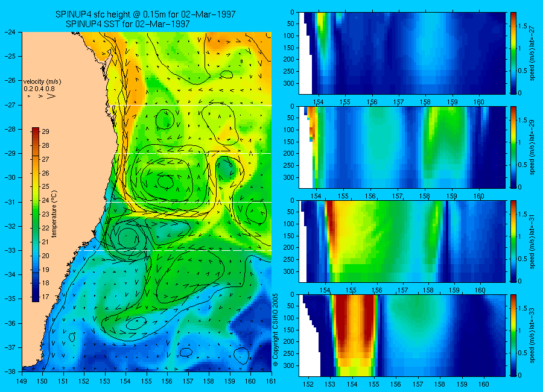Click the speed section panel for lat=-27
Image resolution: width=543 pixels, height=392 pixels.
pyautogui.click(x=402, y=53)
